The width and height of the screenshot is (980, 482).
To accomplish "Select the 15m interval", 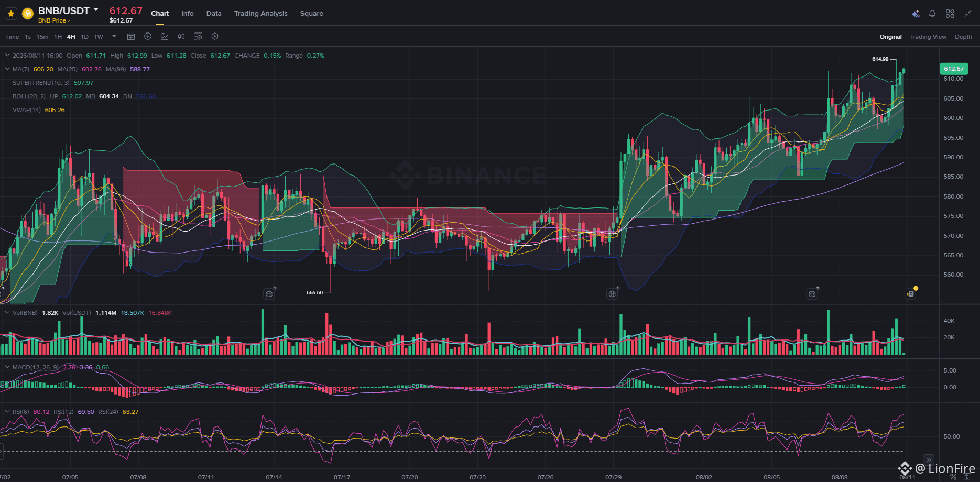I will (42, 37).
